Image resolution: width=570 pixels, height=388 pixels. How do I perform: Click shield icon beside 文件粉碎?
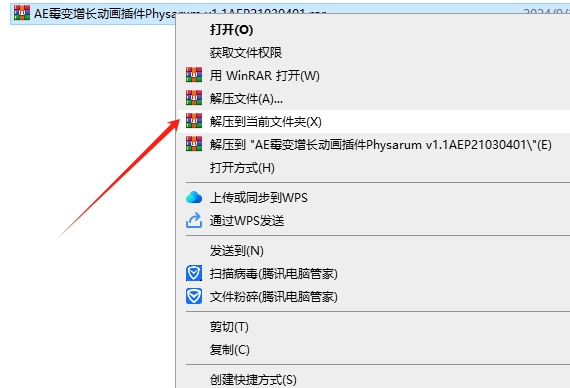pyautogui.click(x=194, y=296)
